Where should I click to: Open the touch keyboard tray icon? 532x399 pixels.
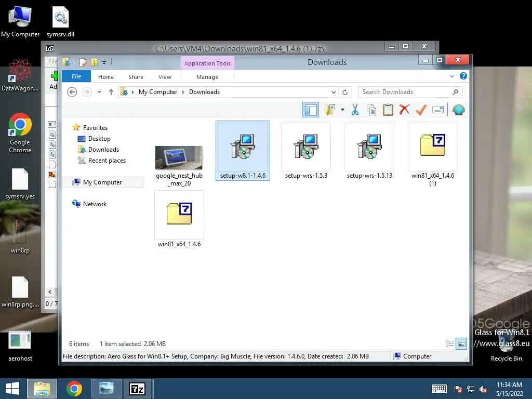439,389
